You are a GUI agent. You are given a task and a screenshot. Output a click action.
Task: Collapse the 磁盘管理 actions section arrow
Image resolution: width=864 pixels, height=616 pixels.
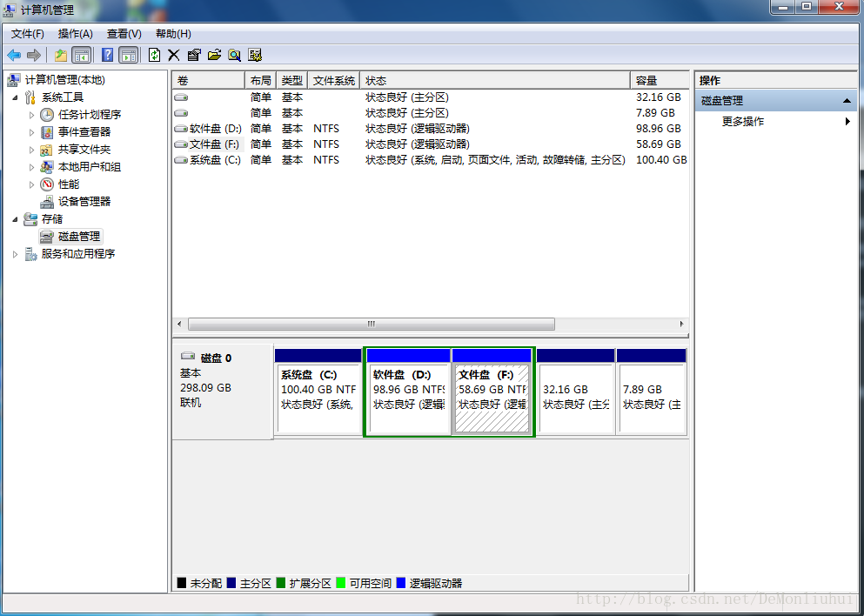click(x=847, y=101)
